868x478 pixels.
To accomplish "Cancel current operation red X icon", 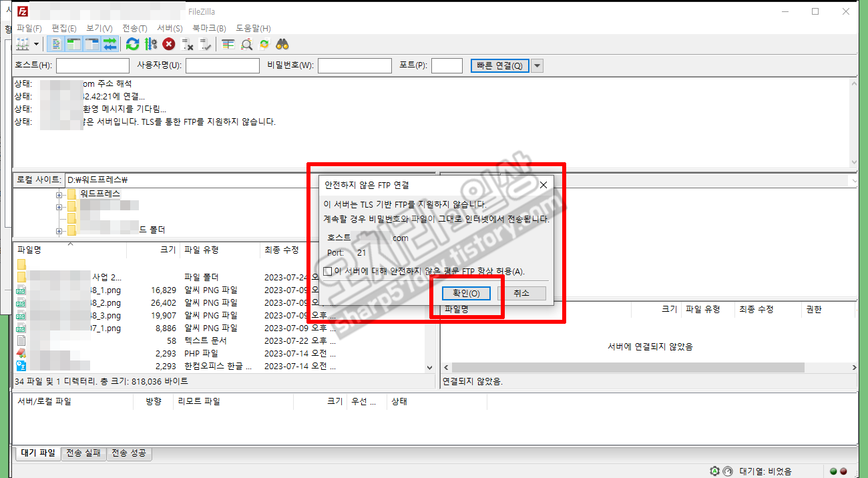I will pos(169,44).
